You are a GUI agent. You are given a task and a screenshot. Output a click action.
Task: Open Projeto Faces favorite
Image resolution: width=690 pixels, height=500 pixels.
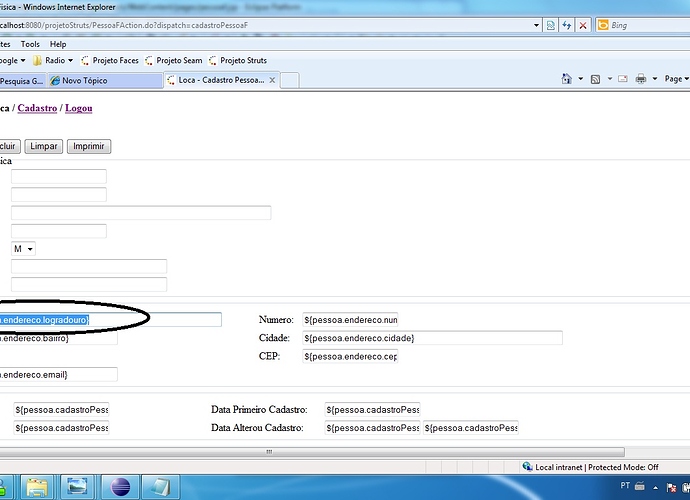point(110,60)
